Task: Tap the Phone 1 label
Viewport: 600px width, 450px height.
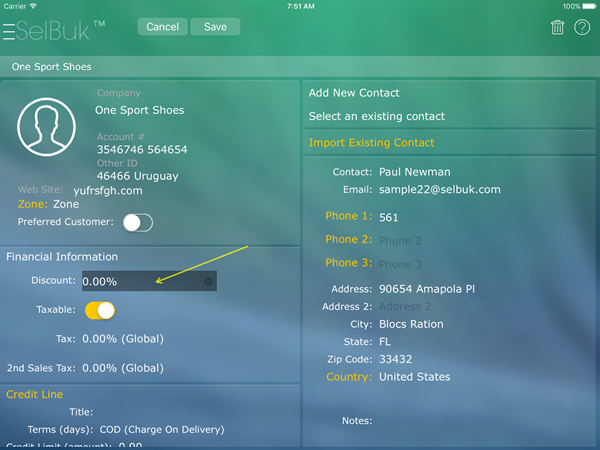Action: pyautogui.click(x=347, y=216)
